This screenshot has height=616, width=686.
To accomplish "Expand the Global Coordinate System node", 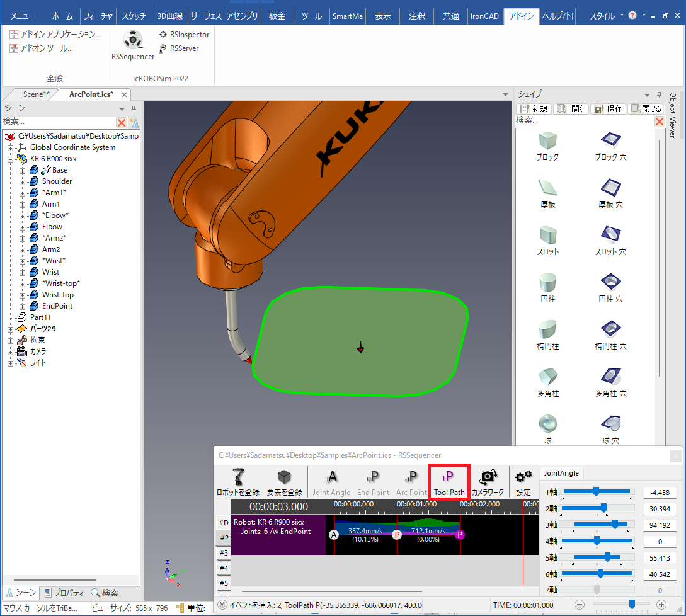I will (x=11, y=147).
